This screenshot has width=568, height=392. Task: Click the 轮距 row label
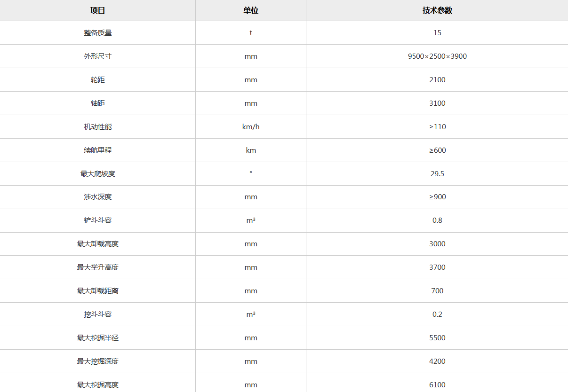98,80
